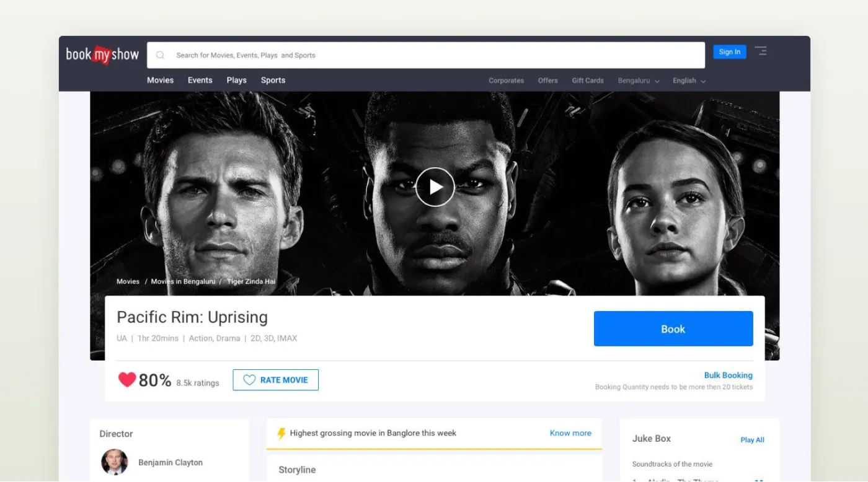
Task: Open the Sports tab
Action: tap(273, 80)
